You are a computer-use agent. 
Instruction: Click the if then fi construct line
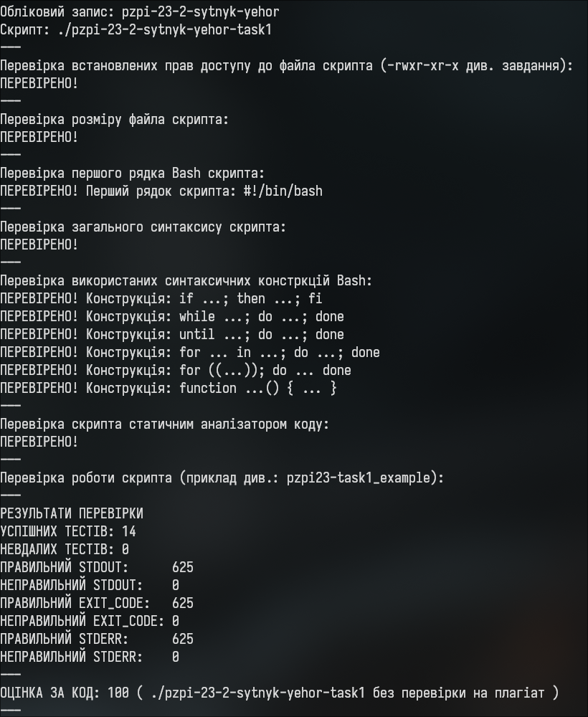[161, 298]
